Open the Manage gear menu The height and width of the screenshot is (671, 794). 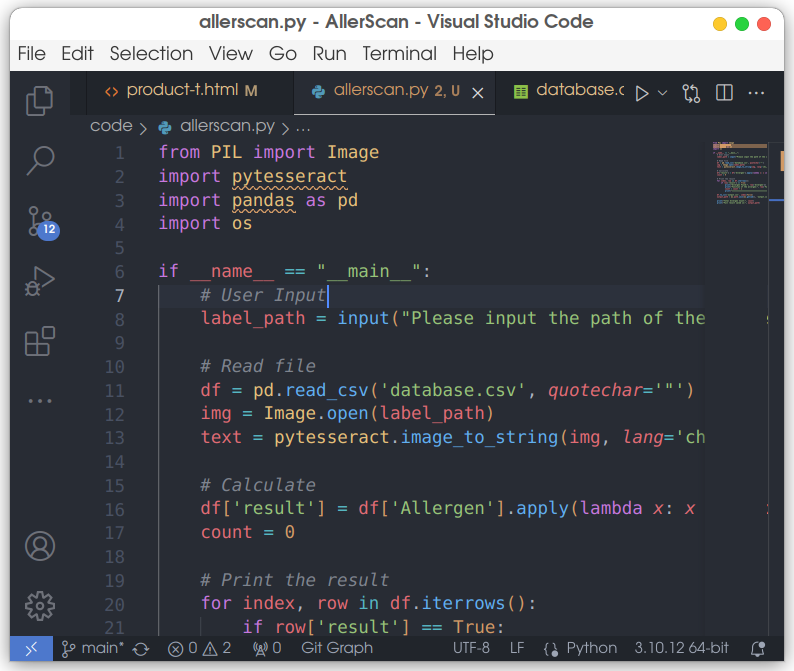click(40, 606)
